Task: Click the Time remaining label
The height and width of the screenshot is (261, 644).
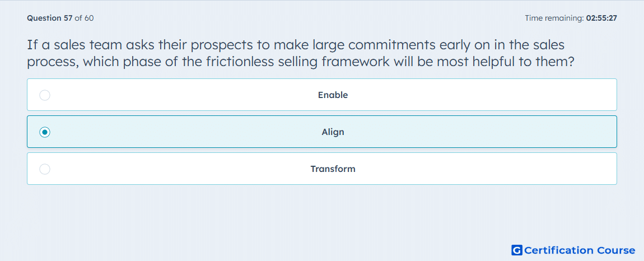Action: [x=555, y=18]
